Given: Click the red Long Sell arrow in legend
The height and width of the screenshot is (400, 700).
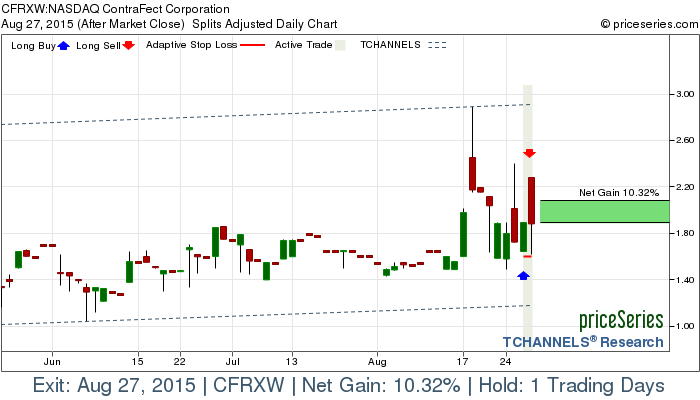Looking at the screenshot, I should click(x=128, y=45).
